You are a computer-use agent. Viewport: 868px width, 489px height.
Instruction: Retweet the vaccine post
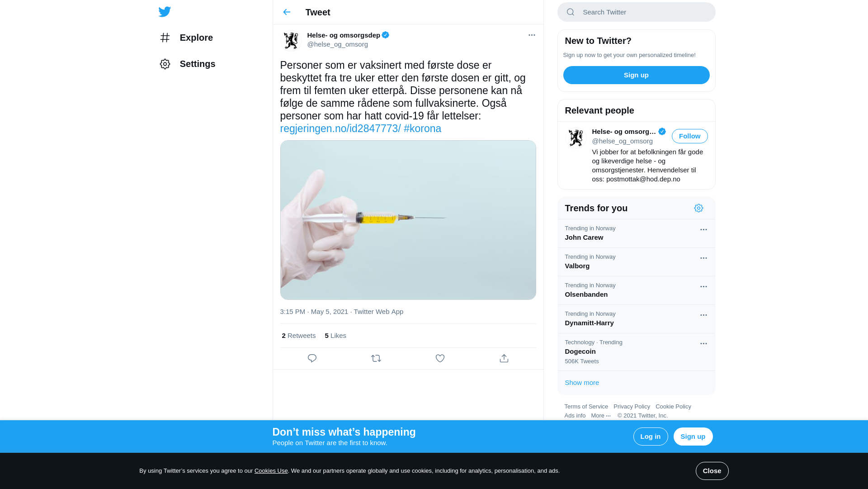pyautogui.click(x=376, y=358)
